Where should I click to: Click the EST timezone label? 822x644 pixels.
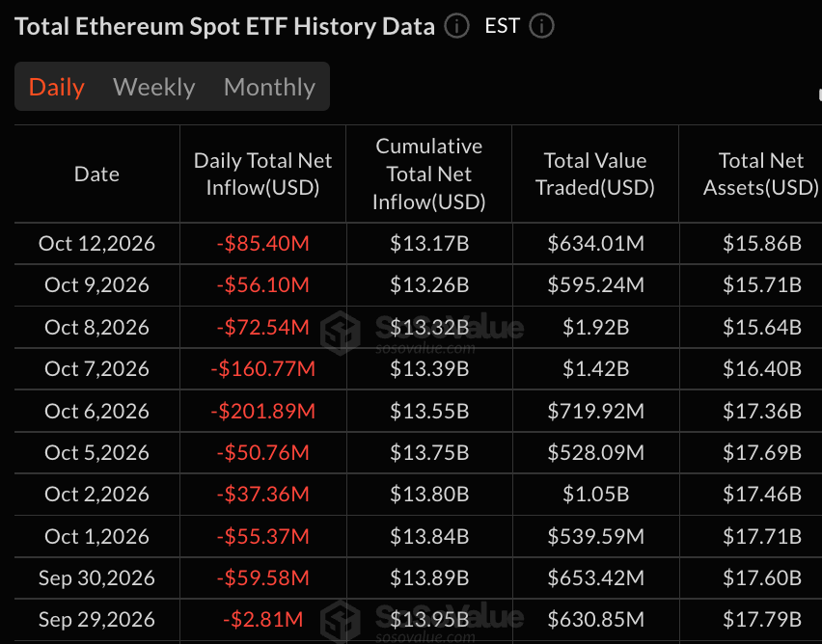tap(503, 26)
